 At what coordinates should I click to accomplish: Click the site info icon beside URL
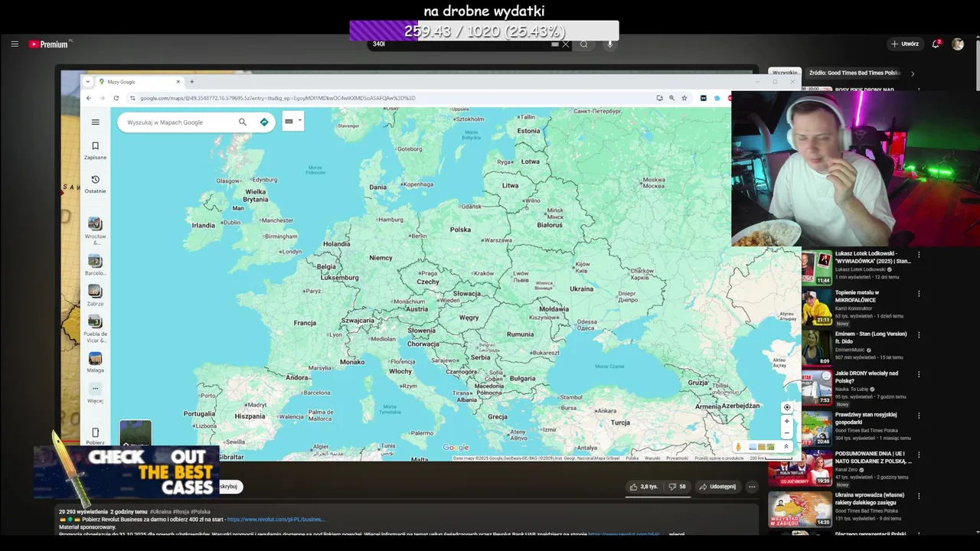coord(132,98)
